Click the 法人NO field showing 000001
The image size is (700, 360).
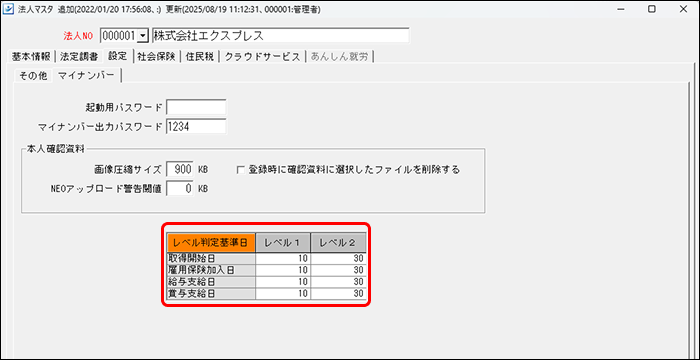(118, 36)
